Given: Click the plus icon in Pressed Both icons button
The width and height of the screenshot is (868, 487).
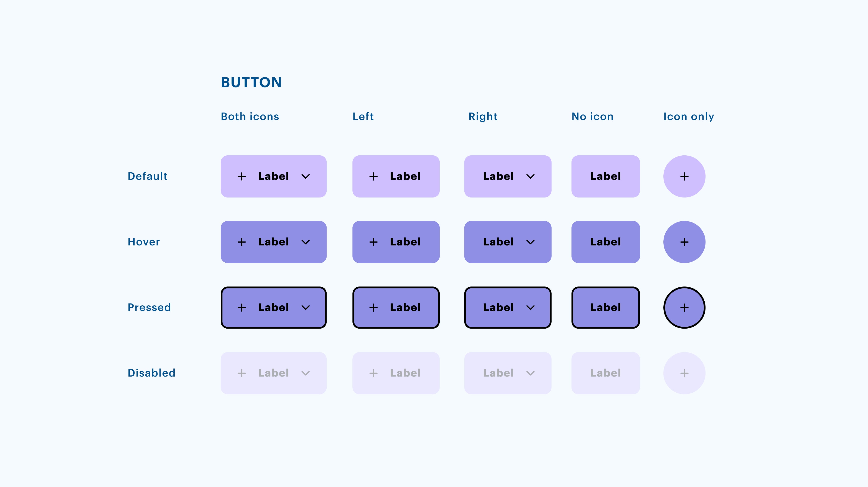Looking at the screenshot, I should 242,307.
